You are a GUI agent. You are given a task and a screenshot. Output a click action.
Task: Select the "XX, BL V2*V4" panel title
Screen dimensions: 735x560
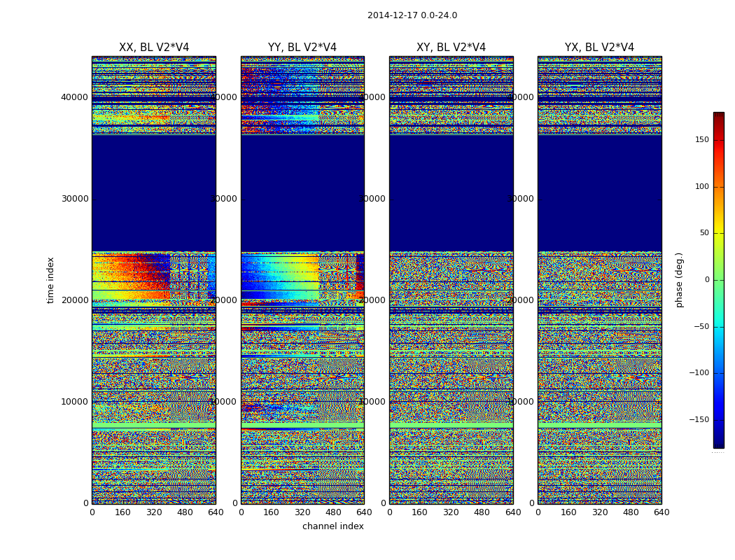154,48
